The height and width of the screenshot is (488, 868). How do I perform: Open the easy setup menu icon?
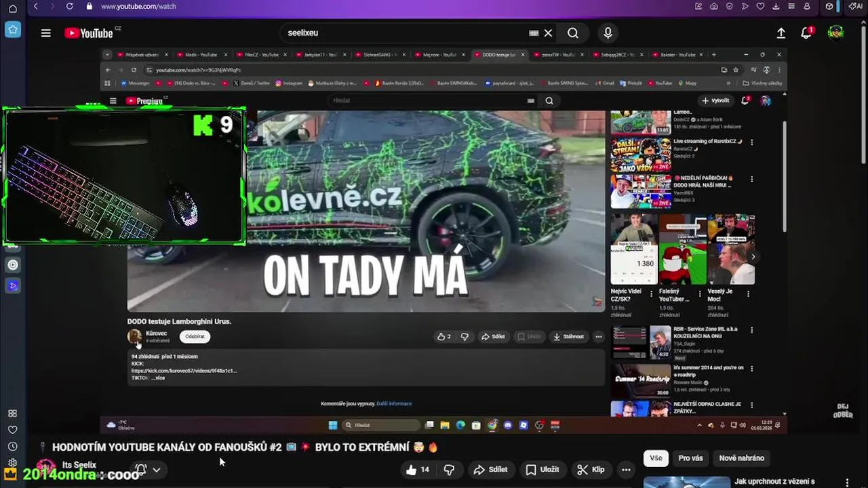(791, 6)
